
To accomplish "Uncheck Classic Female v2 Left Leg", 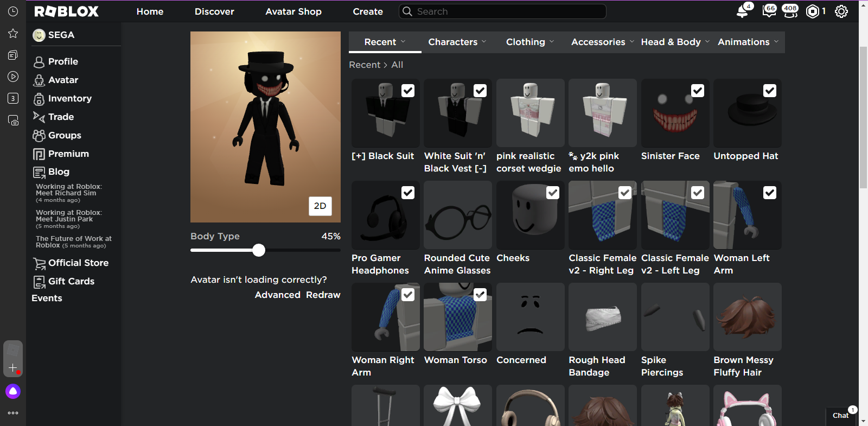I will (698, 193).
